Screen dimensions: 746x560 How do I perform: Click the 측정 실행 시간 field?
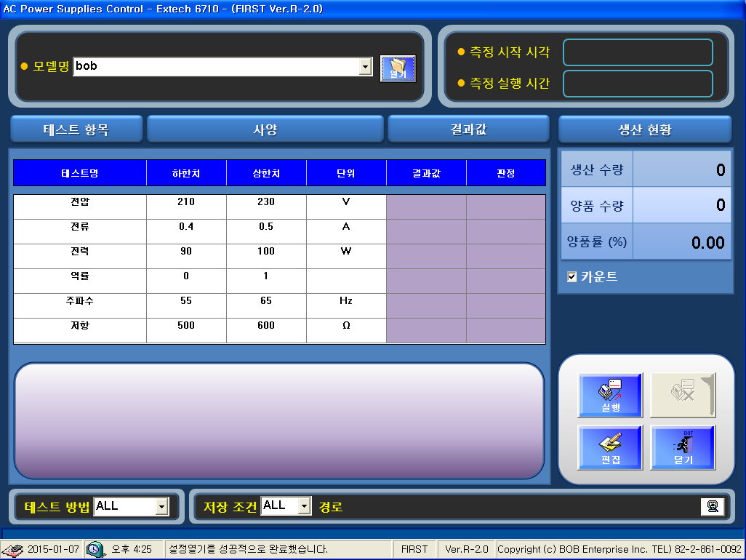point(638,84)
